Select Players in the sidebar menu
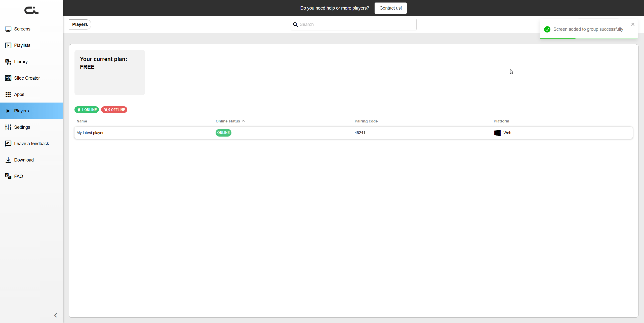Screen dimensions: 644x323 coord(21,111)
